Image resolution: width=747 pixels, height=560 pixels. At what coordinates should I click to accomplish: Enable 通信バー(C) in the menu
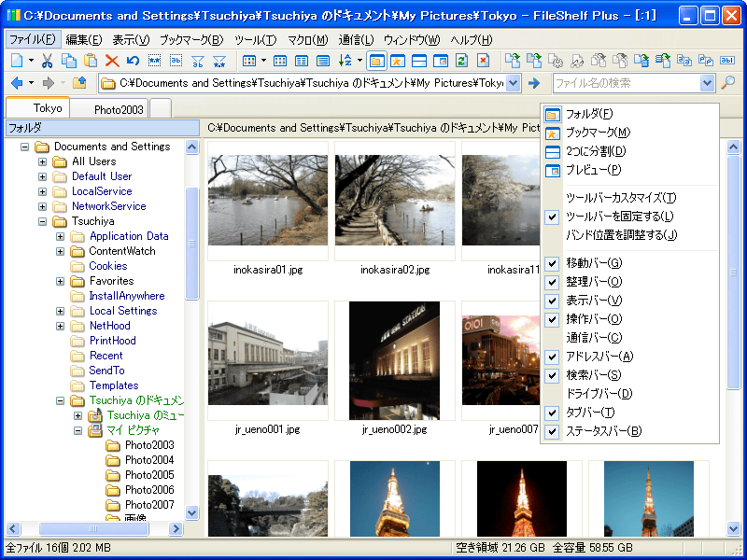(629, 338)
